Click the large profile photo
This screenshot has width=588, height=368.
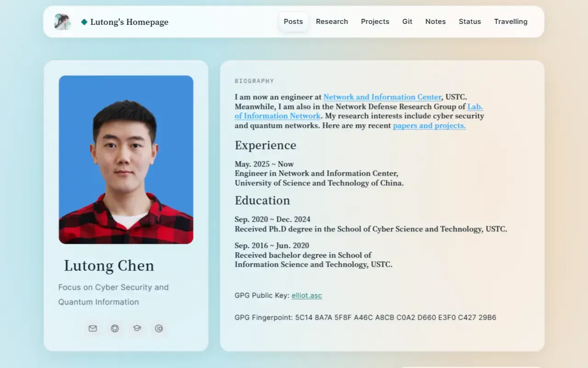click(x=126, y=160)
